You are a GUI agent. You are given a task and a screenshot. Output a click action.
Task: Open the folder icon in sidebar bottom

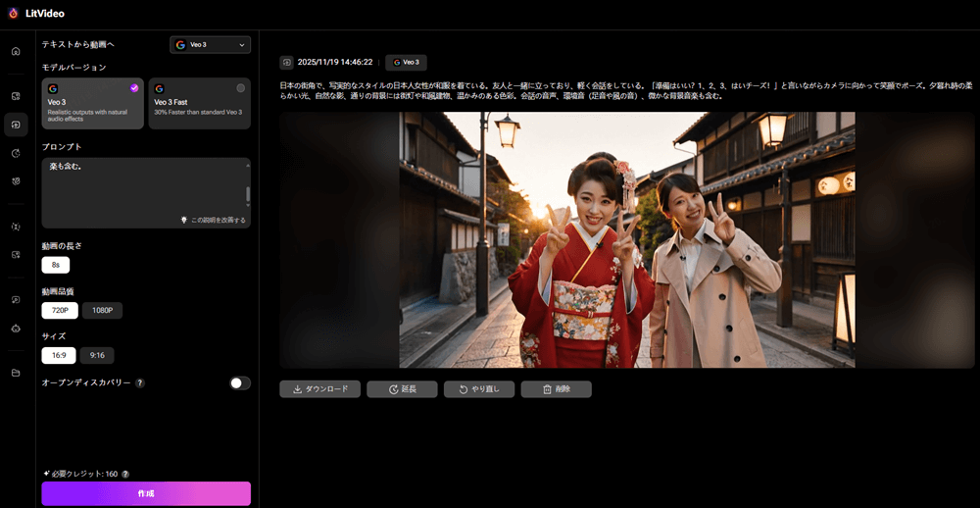point(16,373)
